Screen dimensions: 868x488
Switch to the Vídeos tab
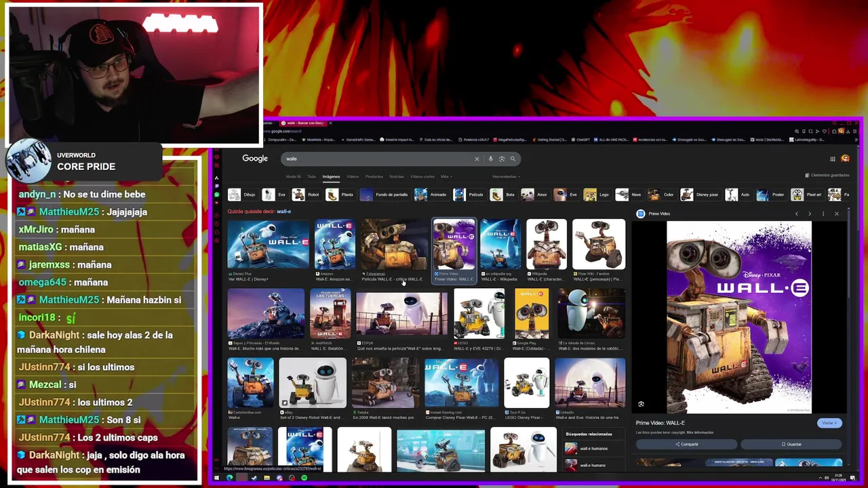(x=353, y=176)
